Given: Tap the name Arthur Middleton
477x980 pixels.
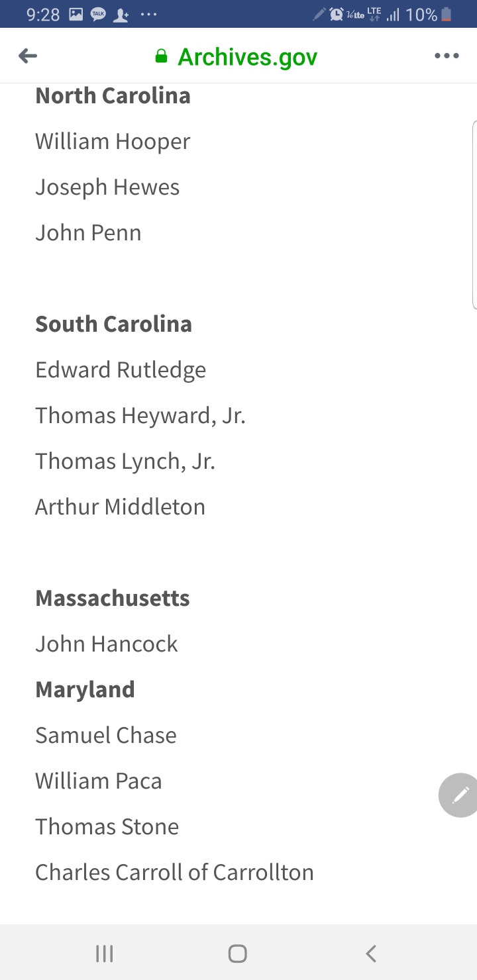Looking at the screenshot, I should [120, 507].
